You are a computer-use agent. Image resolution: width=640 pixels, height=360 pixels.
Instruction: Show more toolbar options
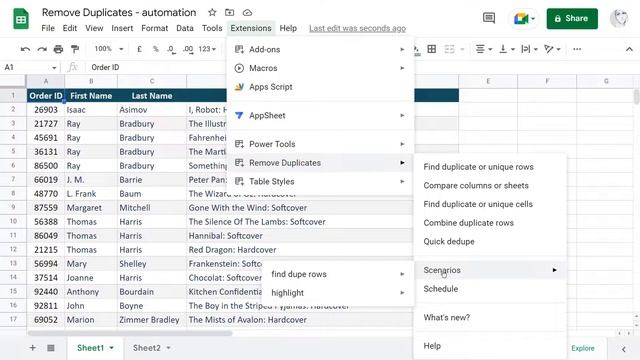tap(577, 49)
